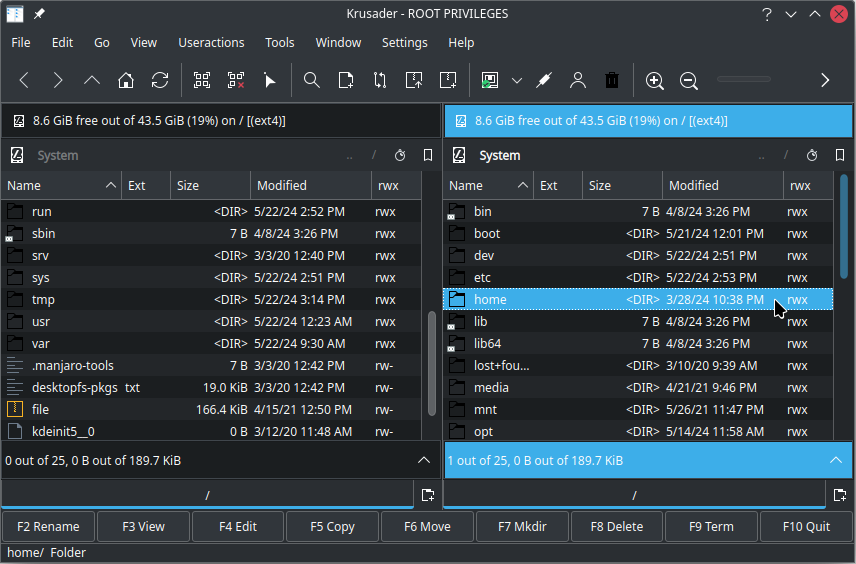Click the mount manager drive icon with checkmark

(490, 81)
